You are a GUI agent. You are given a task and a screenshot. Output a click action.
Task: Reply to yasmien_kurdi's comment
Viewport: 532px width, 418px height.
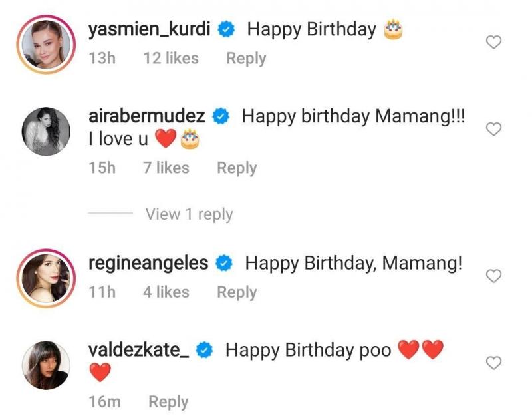[x=246, y=59]
